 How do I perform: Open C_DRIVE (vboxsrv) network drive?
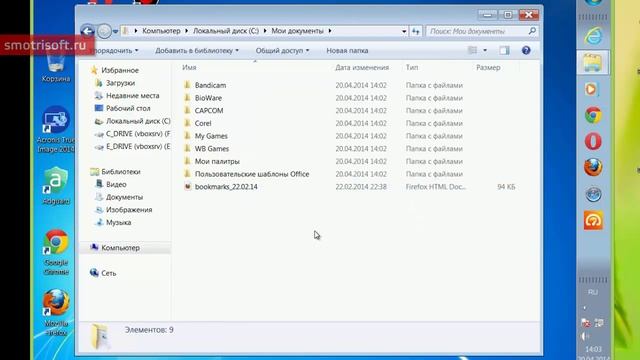[138, 133]
